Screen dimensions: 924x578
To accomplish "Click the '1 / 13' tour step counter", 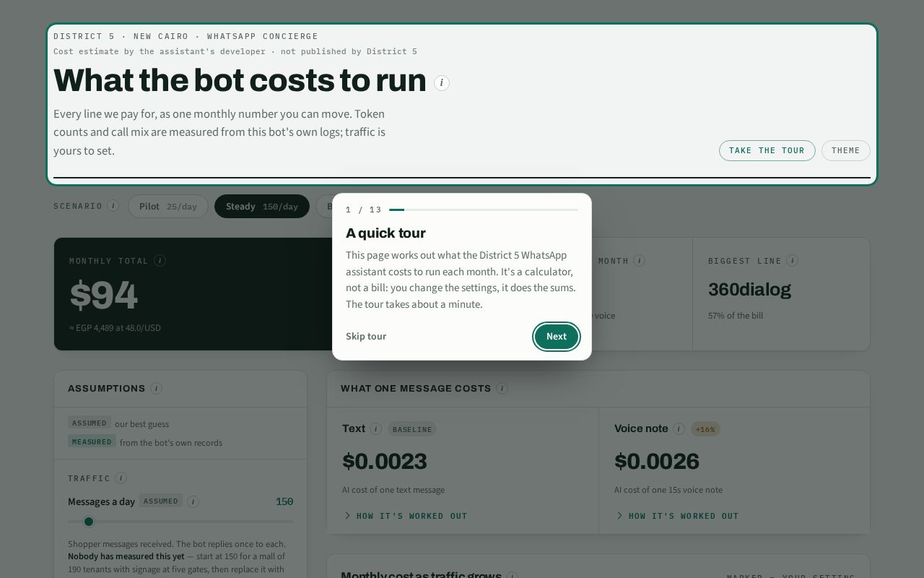I will tap(364, 210).
